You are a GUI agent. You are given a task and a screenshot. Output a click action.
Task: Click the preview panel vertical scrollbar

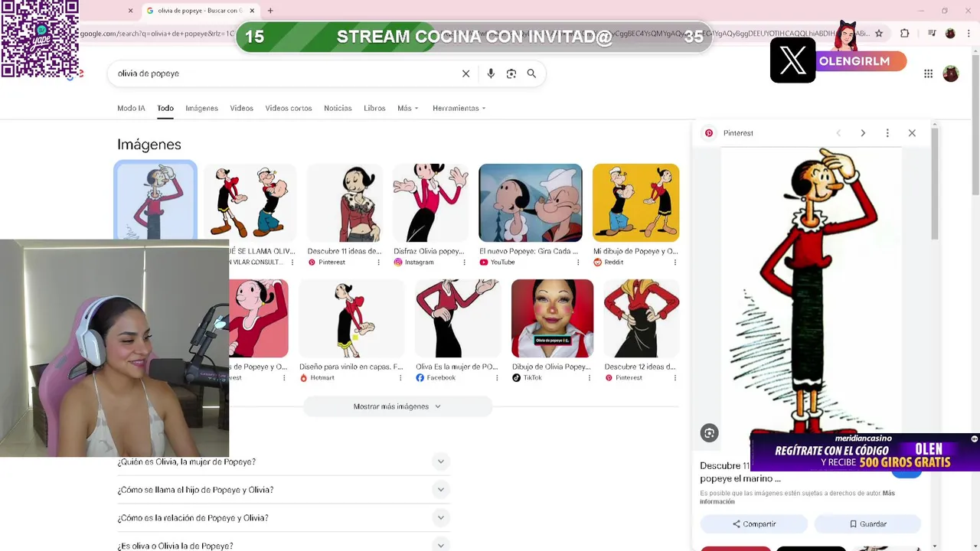pos(935,184)
